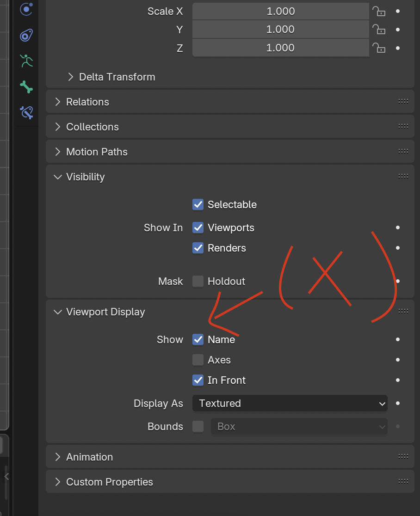Open the Armature Object Data tab
Image resolution: width=420 pixels, height=516 pixels.
(26, 61)
